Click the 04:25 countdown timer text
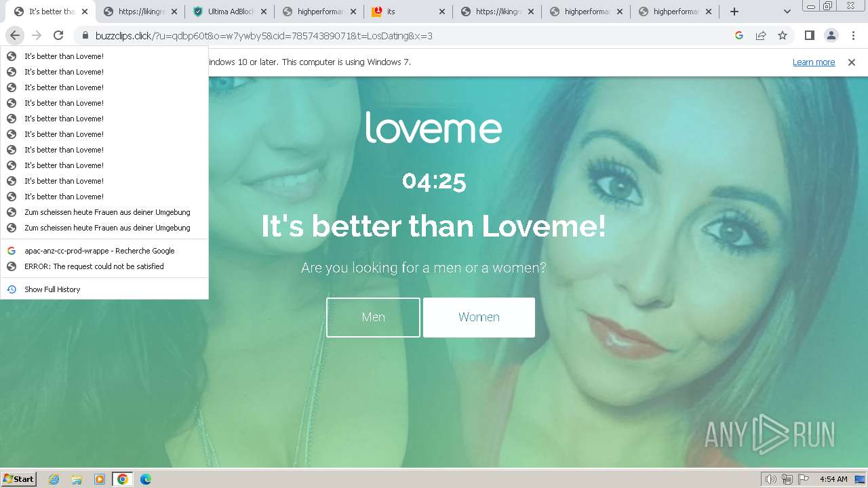This screenshot has height=488, width=868. tap(434, 182)
